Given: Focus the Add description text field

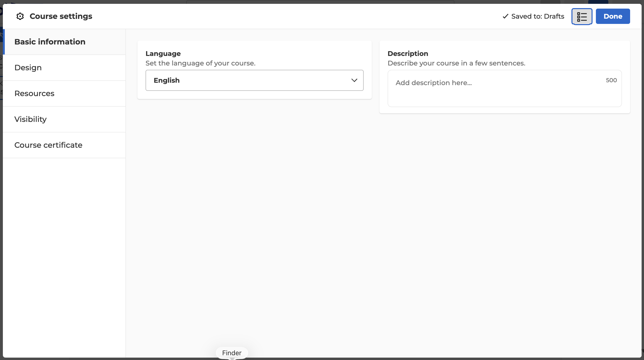Looking at the screenshot, I should click(504, 88).
